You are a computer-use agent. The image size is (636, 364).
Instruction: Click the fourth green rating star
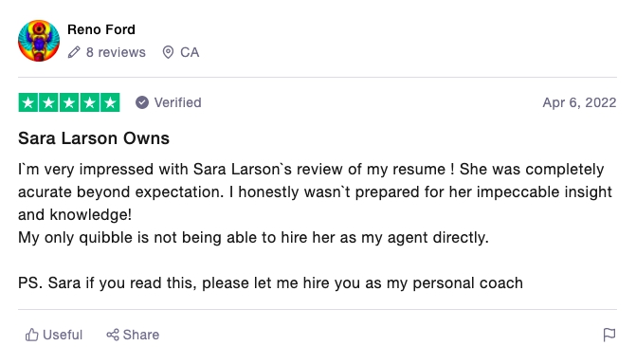click(x=90, y=102)
